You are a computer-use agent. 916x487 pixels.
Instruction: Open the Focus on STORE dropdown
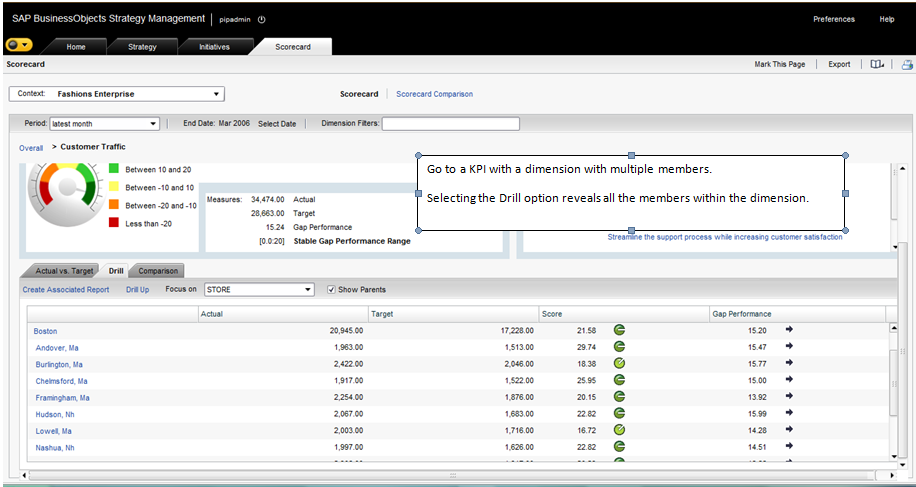click(259, 290)
